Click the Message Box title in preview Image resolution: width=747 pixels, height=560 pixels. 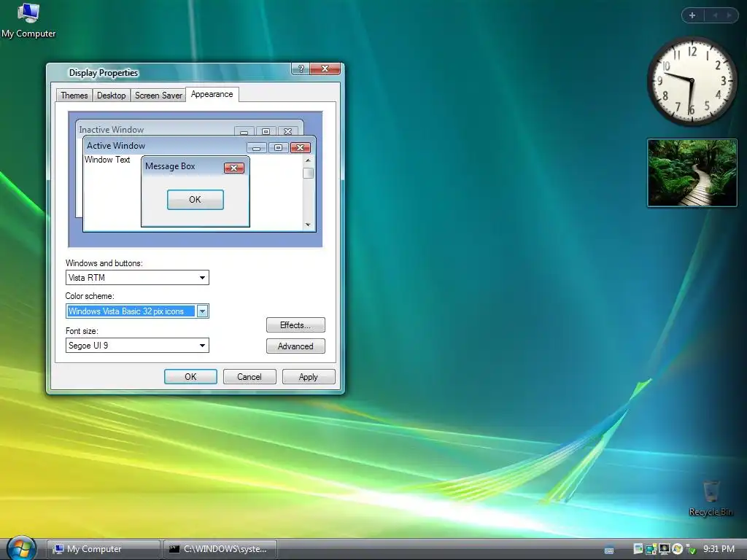point(170,166)
